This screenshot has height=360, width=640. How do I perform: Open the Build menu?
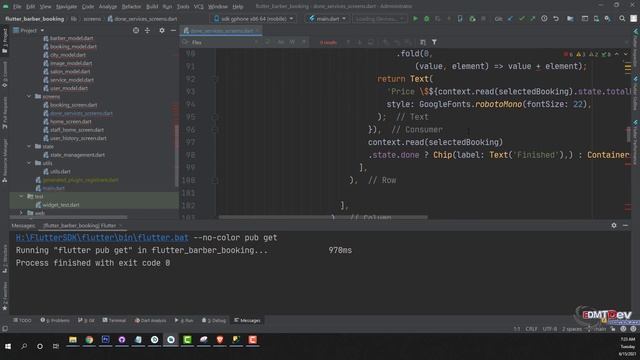152,7
